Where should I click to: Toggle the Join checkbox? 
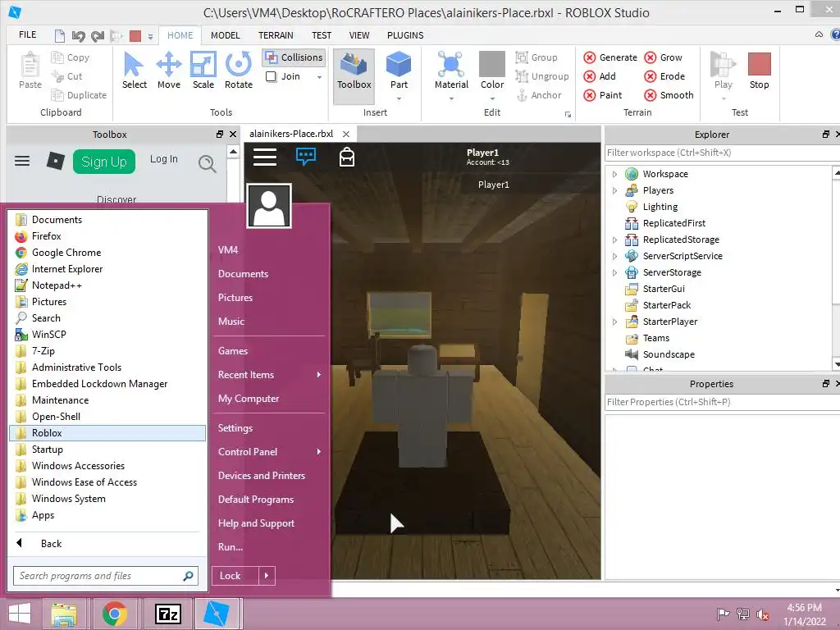pyautogui.click(x=271, y=76)
